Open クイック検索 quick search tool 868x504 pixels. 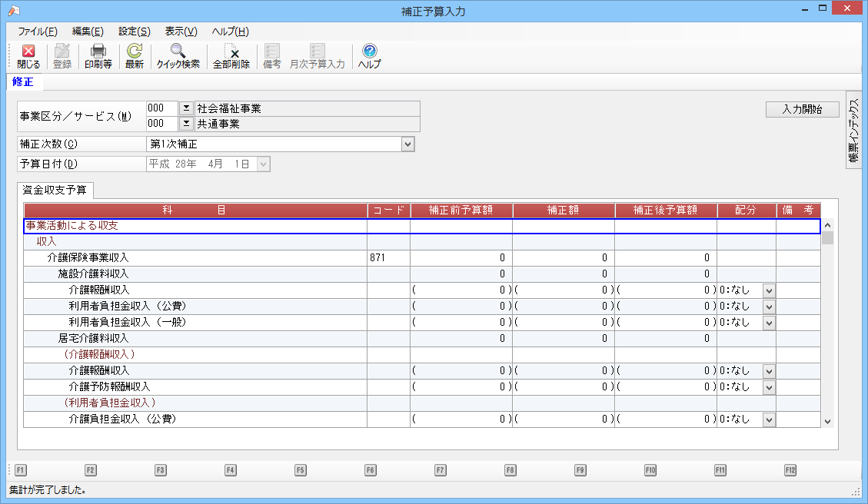coord(178,56)
